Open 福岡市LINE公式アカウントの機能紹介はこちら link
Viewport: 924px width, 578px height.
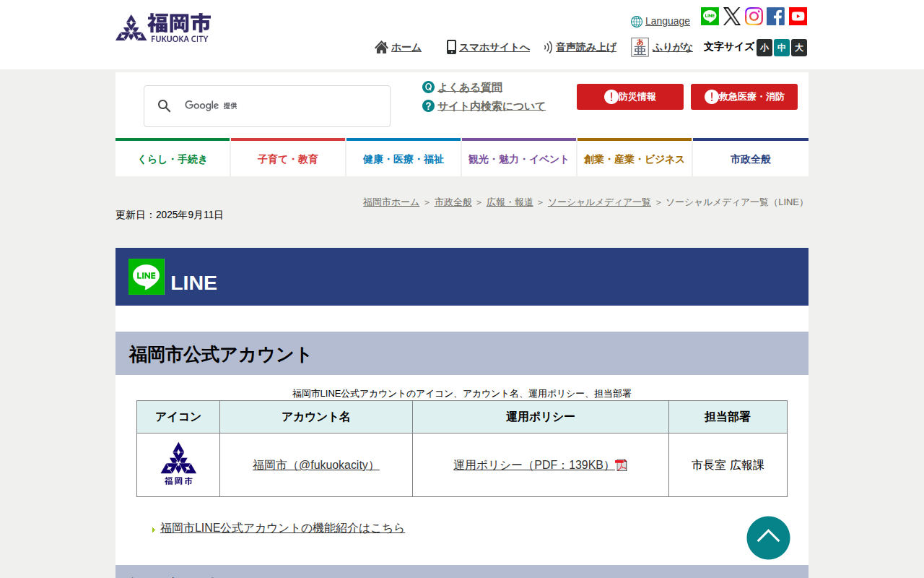tap(282, 528)
